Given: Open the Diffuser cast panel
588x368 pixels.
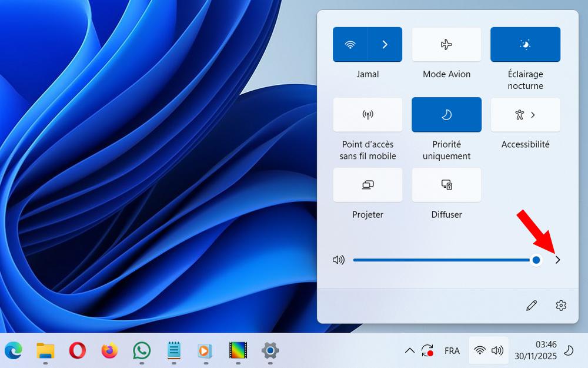Looking at the screenshot, I should tap(446, 185).
